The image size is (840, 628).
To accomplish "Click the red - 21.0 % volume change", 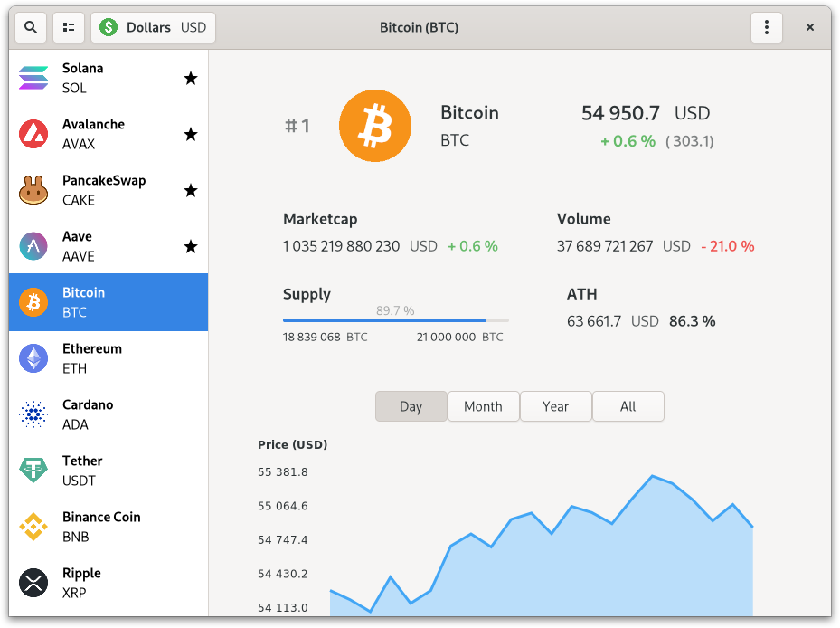I will (x=728, y=246).
